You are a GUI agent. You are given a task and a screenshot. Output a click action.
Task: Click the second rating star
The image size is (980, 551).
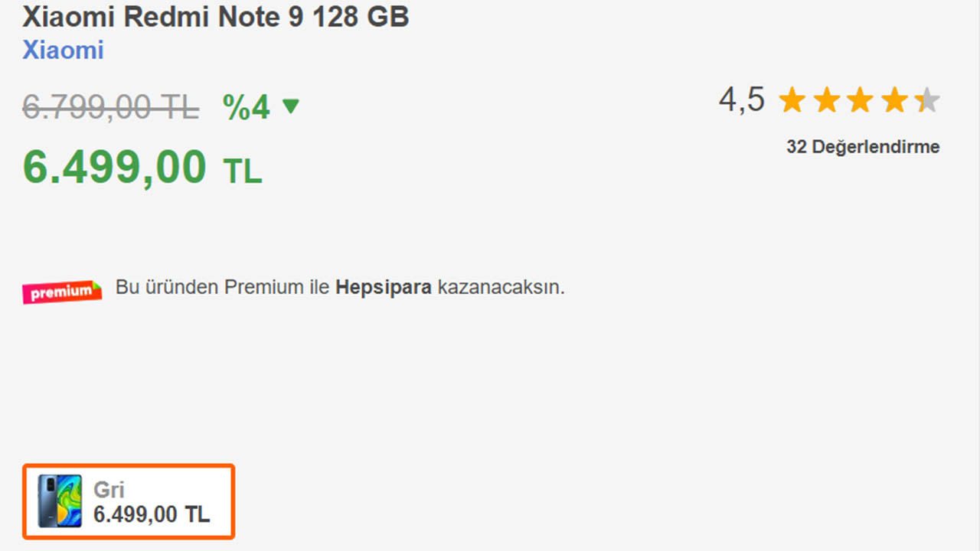[x=827, y=100]
